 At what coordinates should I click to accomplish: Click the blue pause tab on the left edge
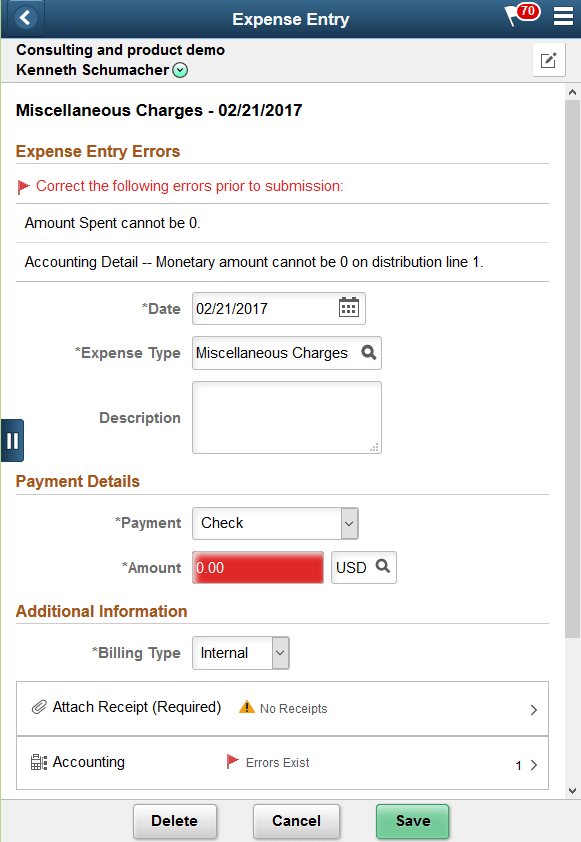12,440
